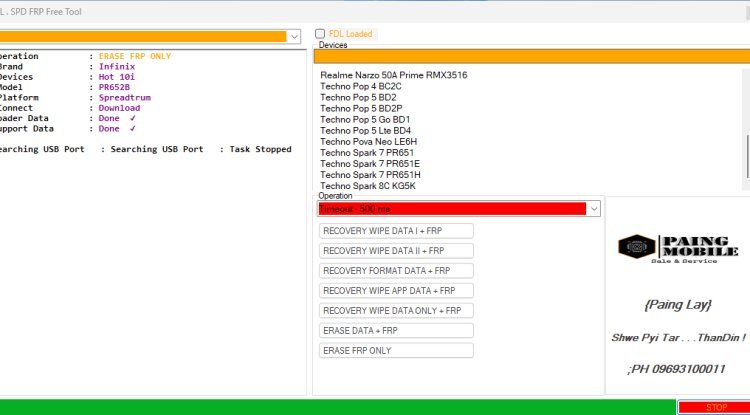
Task: Select Techno Spark 7 PR651E entry
Action: [x=370, y=164]
